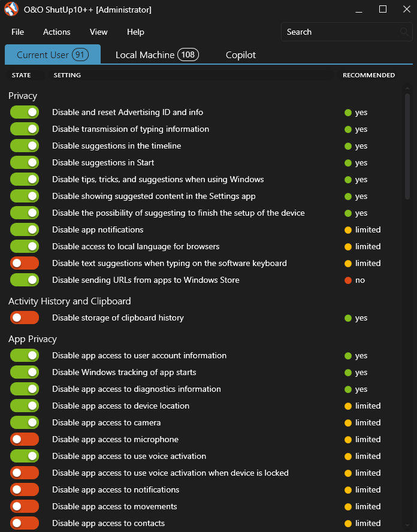The image size is (417, 532).
Task: Click orange dot for app access to camera
Action: pos(347,423)
